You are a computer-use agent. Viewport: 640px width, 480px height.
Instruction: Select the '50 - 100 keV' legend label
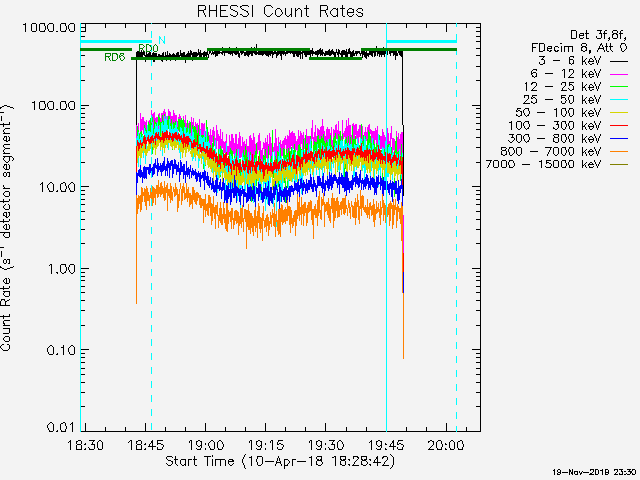pyautogui.click(x=558, y=112)
